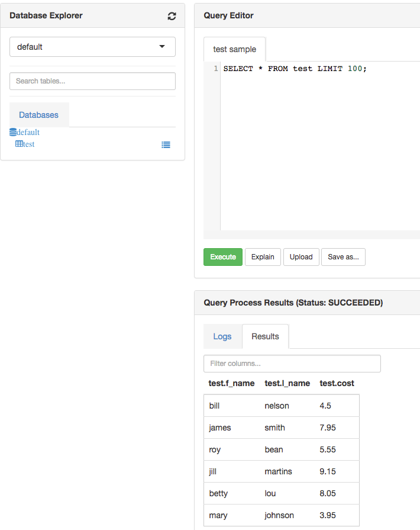
Task: Select the cost cell 8.05
Action: click(337, 493)
